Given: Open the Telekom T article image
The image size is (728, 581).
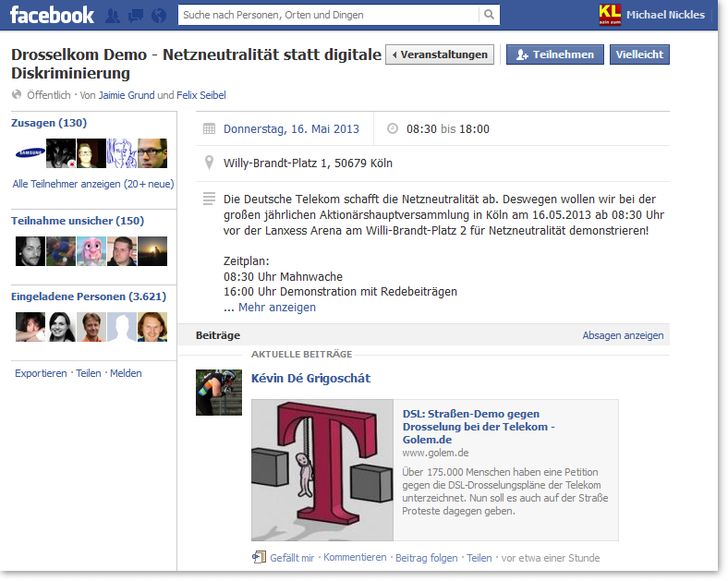Looking at the screenshot, I should (x=322, y=470).
